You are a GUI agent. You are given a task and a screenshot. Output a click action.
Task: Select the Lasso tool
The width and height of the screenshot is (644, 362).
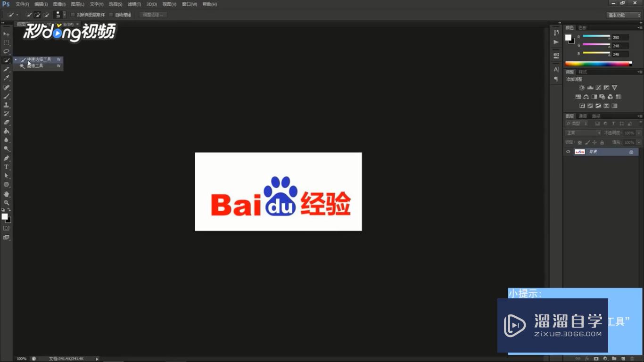pos(6,51)
